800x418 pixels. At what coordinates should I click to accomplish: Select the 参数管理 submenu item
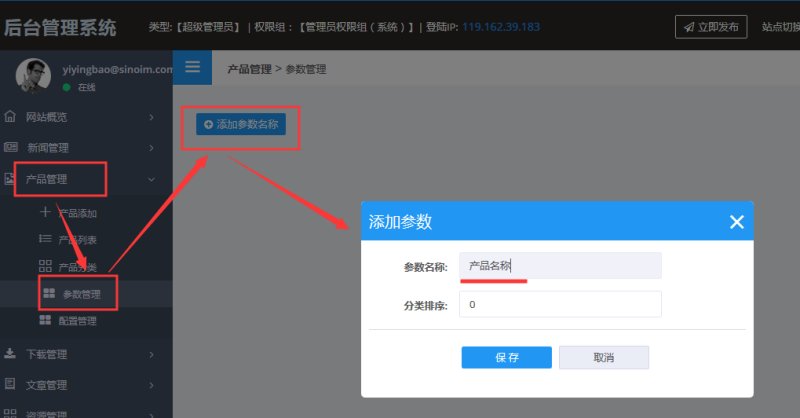pos(82,294)
